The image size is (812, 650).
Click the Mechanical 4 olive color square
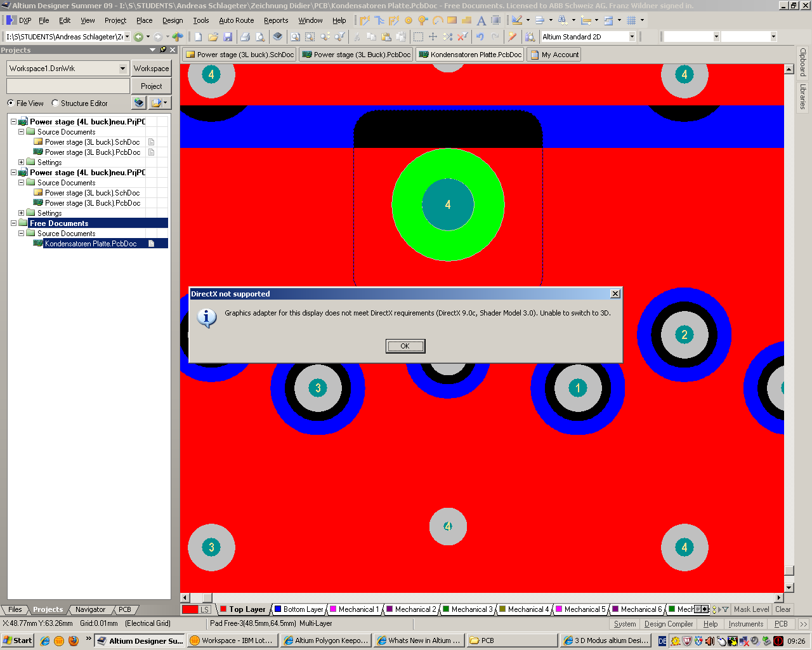502,609
